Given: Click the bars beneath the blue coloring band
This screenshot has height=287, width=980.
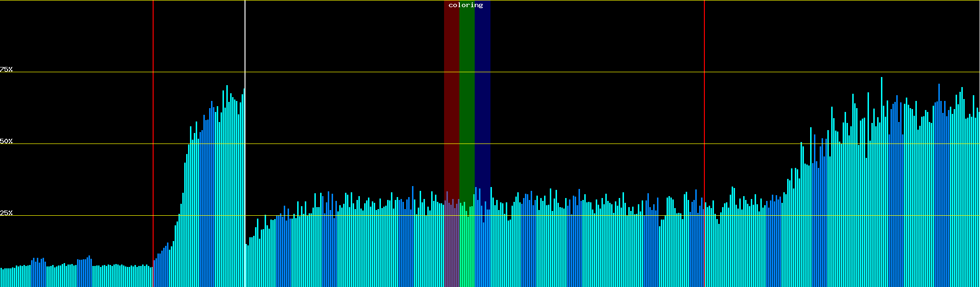Looking at the screenshot, I should [482, 249].
